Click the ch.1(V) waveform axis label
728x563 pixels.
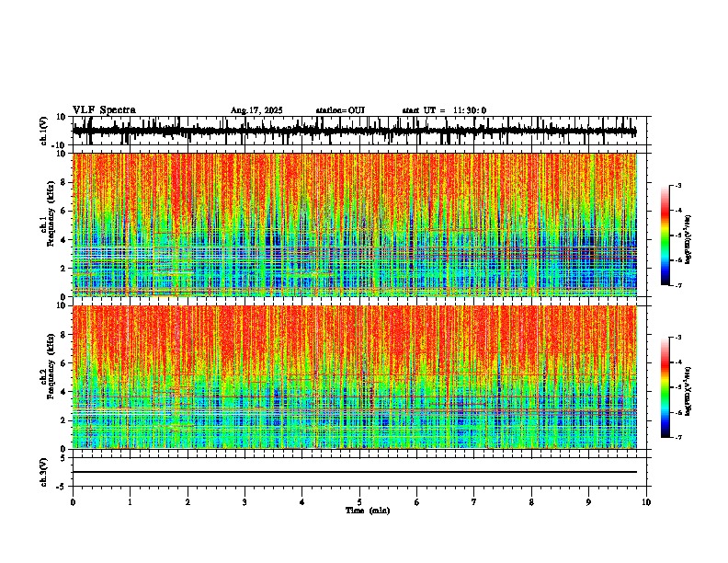(x=44, y=131)
